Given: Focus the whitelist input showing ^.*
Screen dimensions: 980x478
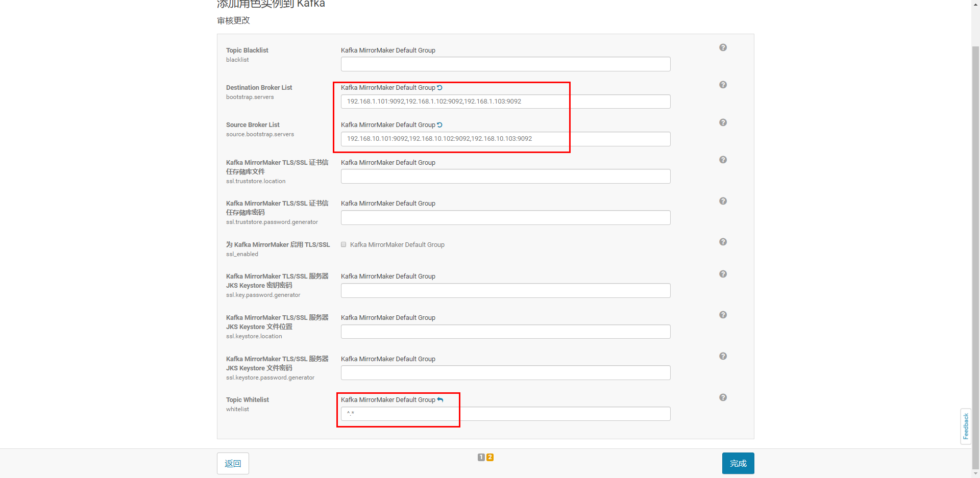Looking at the screenshot, I should tap(398, 414).
